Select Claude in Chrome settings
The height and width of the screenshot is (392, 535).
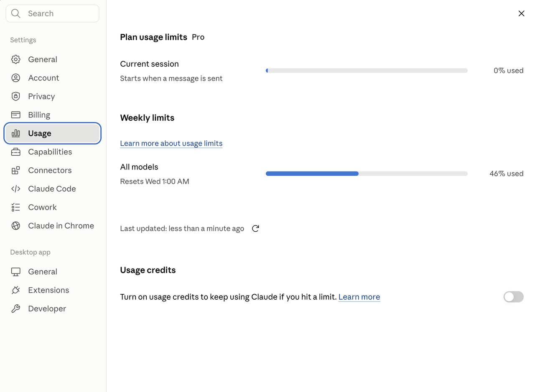pyautogui.click(x=53, y=226)
